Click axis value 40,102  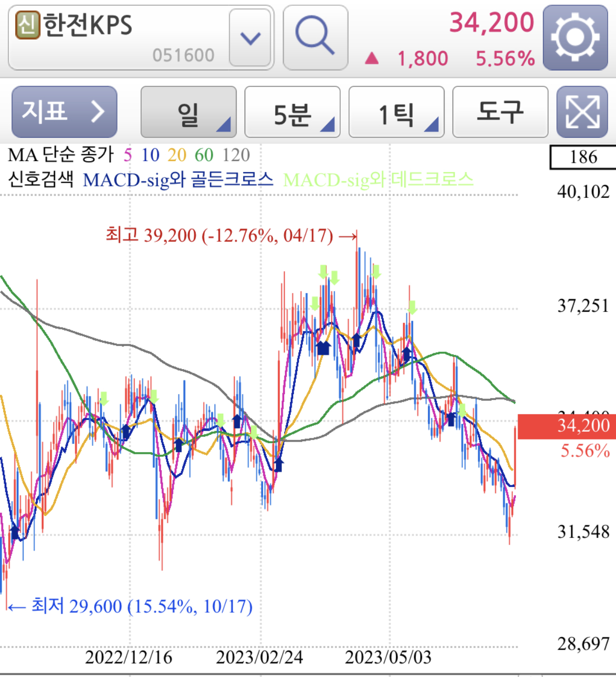point(583,192)
